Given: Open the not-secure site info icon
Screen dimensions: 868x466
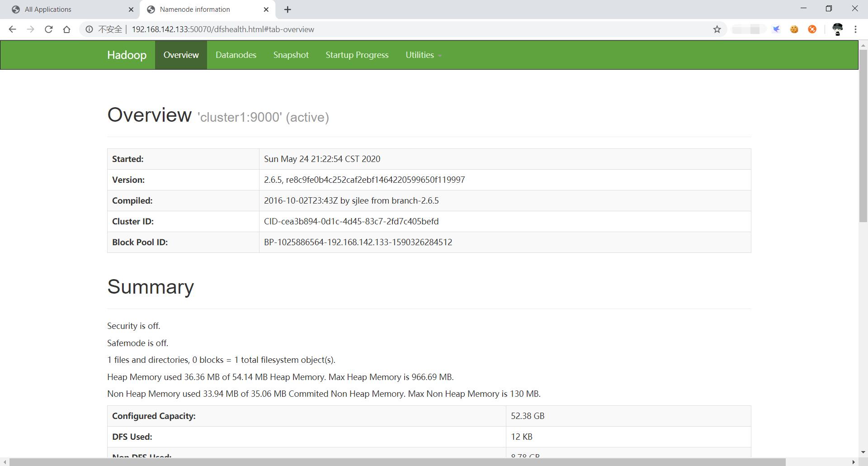Looking at the screenshot, I should coord(90,29).
